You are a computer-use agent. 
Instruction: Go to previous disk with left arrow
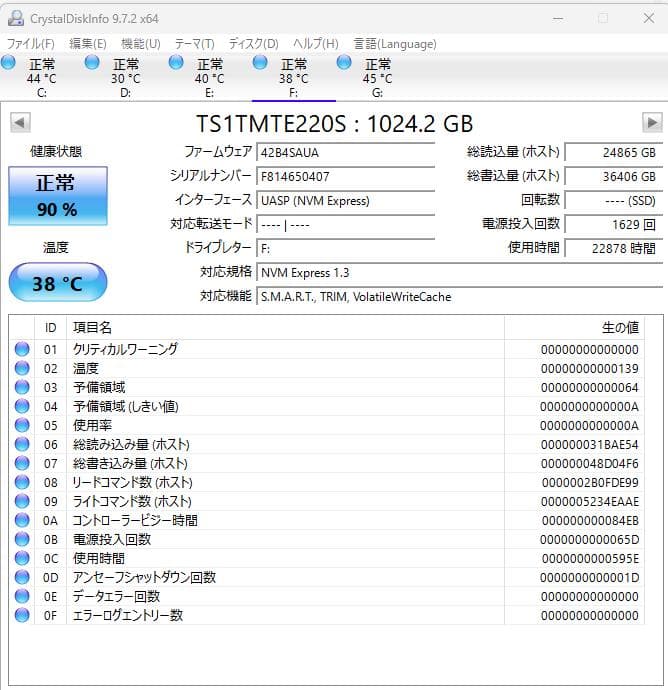point(20,122)
